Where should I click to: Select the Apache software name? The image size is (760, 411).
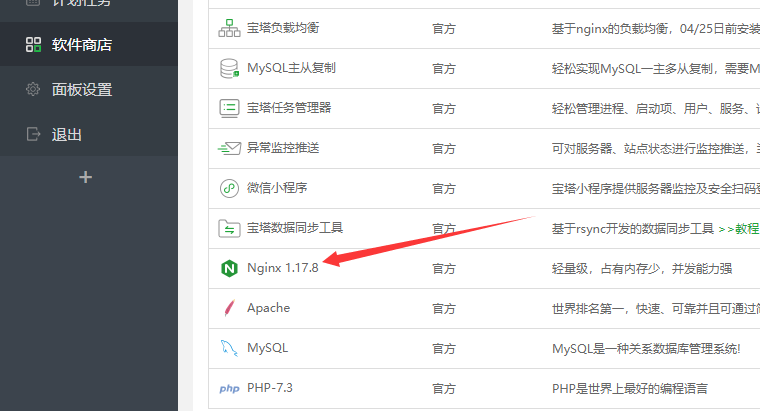pos(268,308)
